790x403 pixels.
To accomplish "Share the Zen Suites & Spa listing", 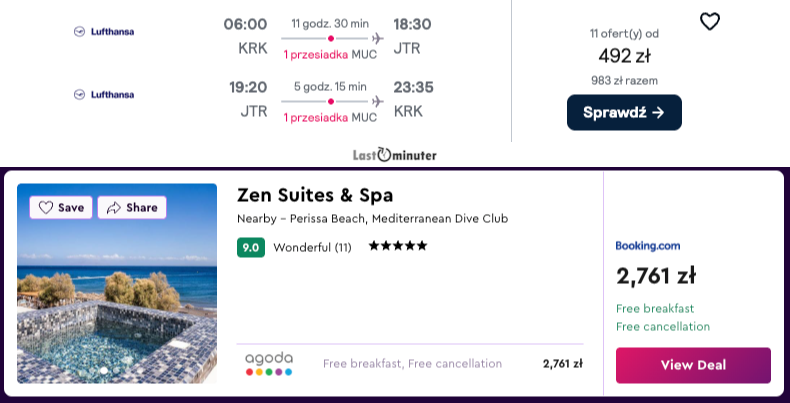I will [132, 208].
